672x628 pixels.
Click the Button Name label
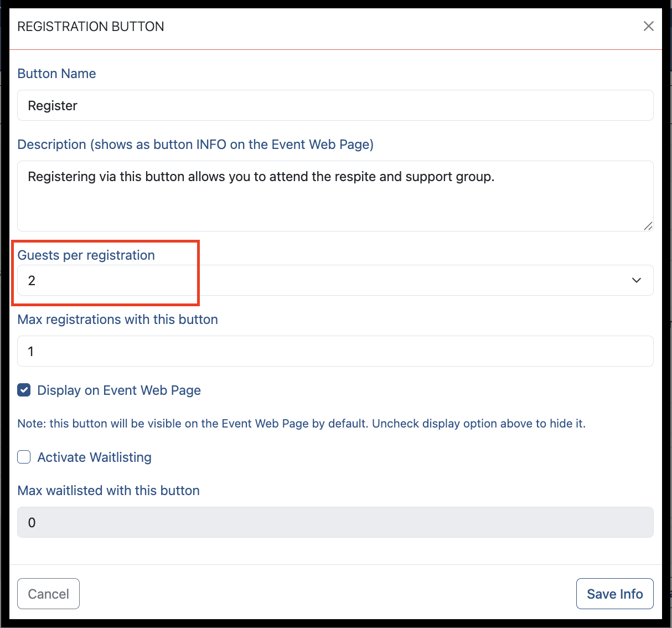click(56, 74)
